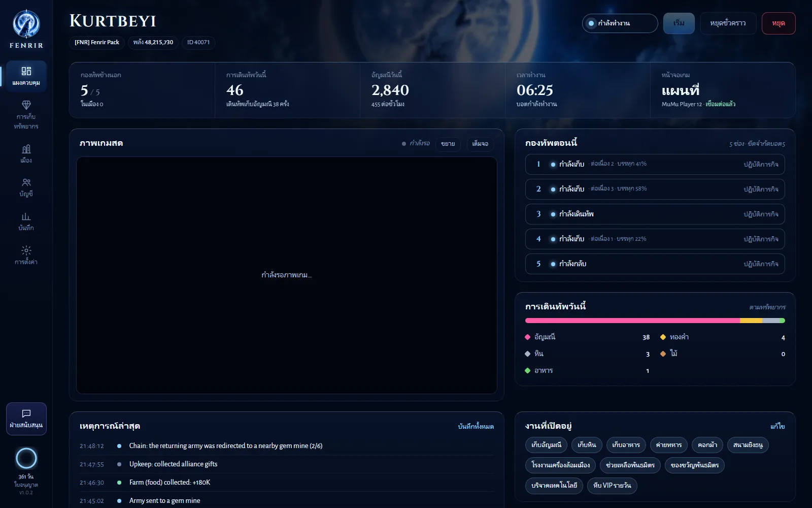Open the บันทึกทั้งหมด full log link
This screenshot has width=812, height=508.
pos(476,426)
